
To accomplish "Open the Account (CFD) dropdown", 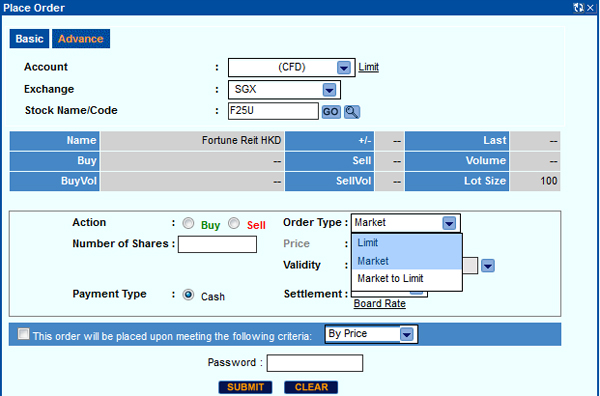I will (x=292, y=67).
